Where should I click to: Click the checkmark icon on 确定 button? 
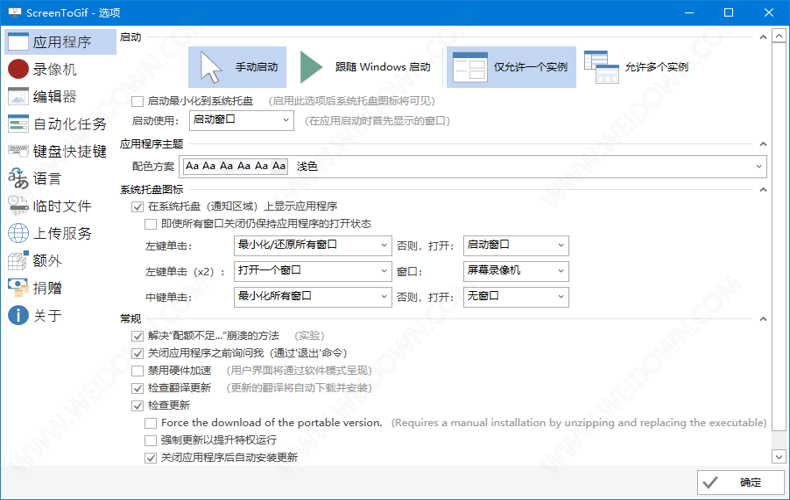[x=710, y=482]
